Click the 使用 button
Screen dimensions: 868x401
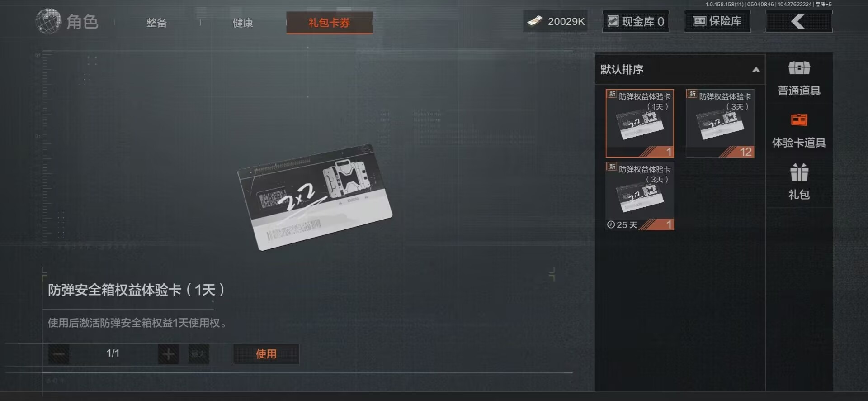(x=266, y=354)
